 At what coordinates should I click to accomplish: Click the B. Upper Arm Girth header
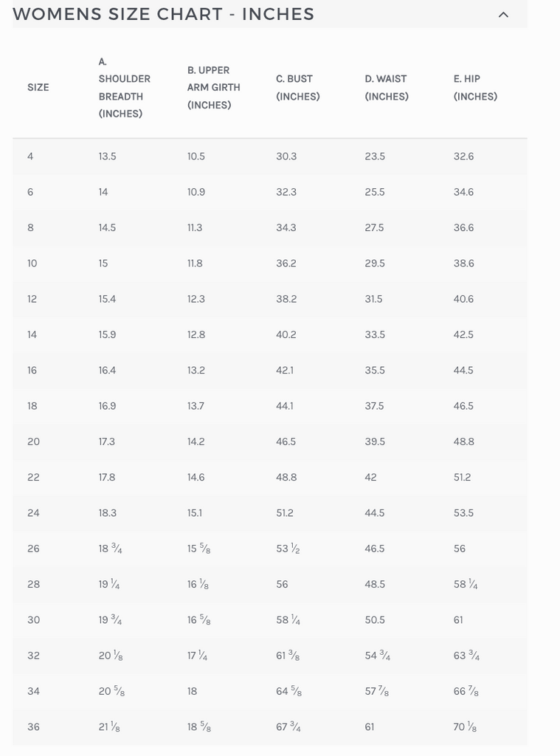(213, 87)
